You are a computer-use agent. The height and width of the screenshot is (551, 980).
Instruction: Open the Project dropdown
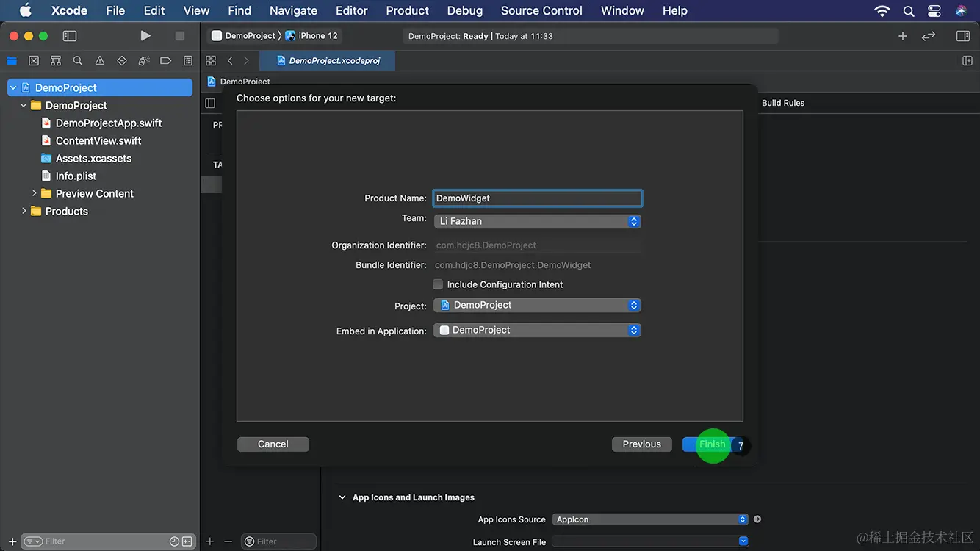(x=537, y=305)
